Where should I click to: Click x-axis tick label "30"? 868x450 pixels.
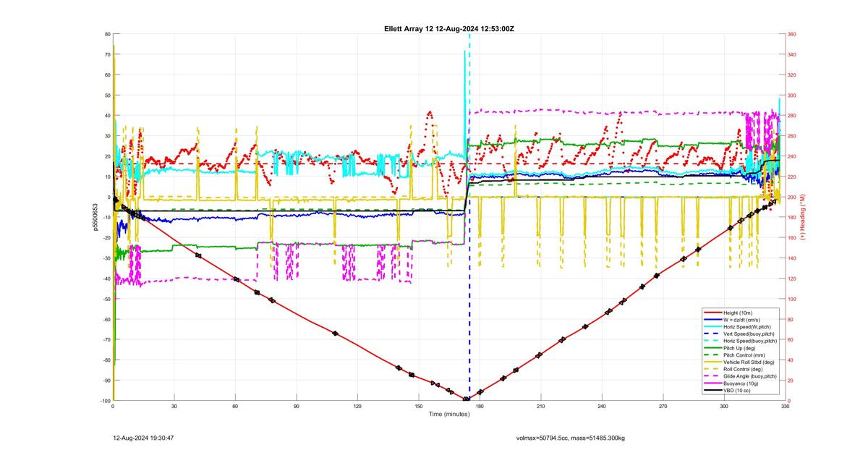click(174, 407)
